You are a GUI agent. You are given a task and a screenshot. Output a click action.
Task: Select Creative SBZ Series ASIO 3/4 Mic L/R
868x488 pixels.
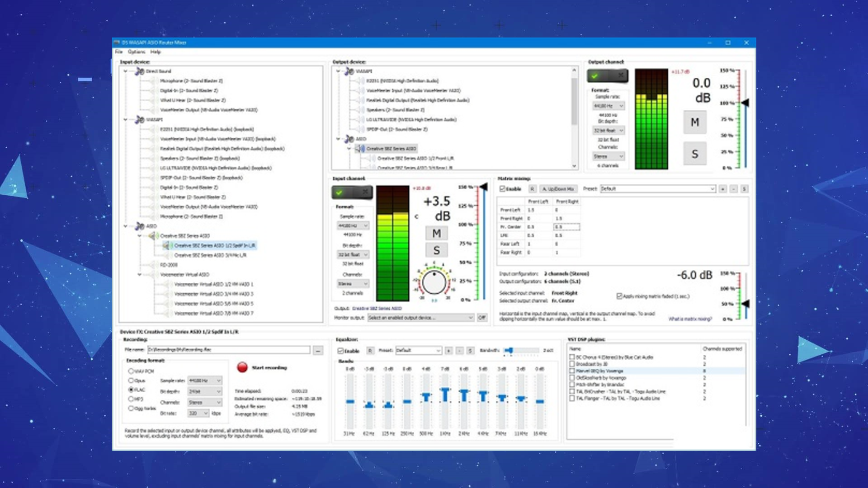coord(210,255)
